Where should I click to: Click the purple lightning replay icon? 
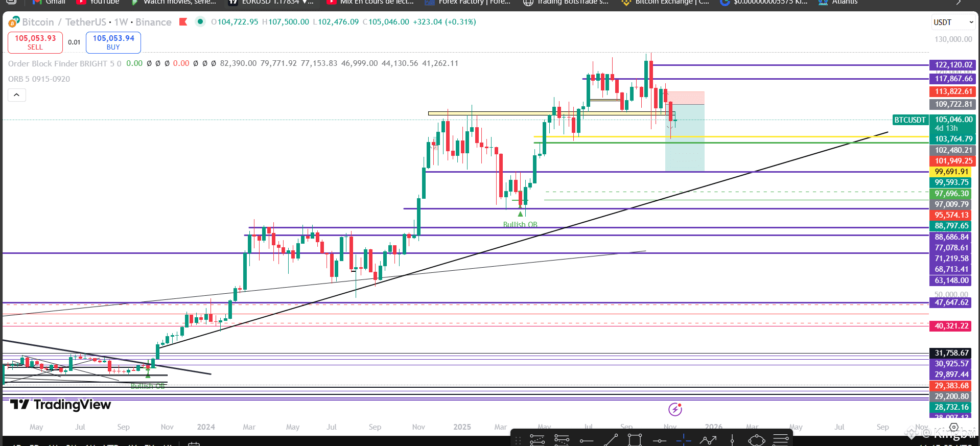pyautogui.click(x=675, y=409)
